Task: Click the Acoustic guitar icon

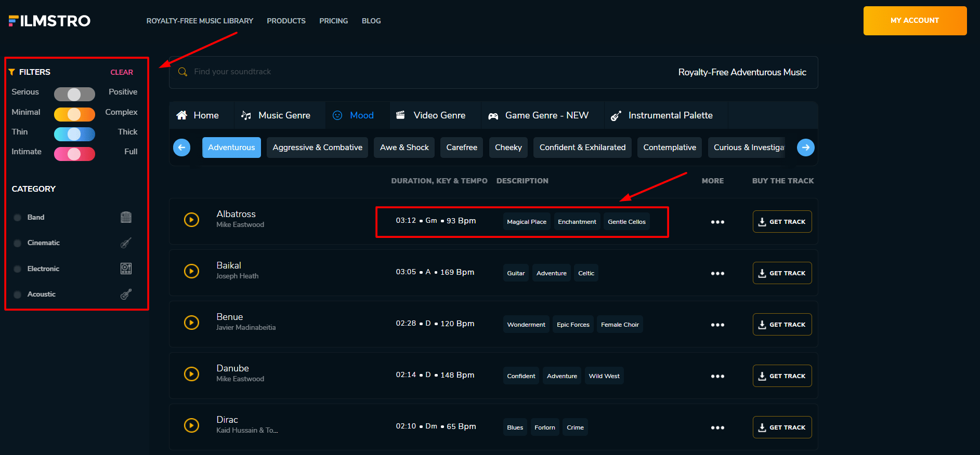Action: coord(126,295)
